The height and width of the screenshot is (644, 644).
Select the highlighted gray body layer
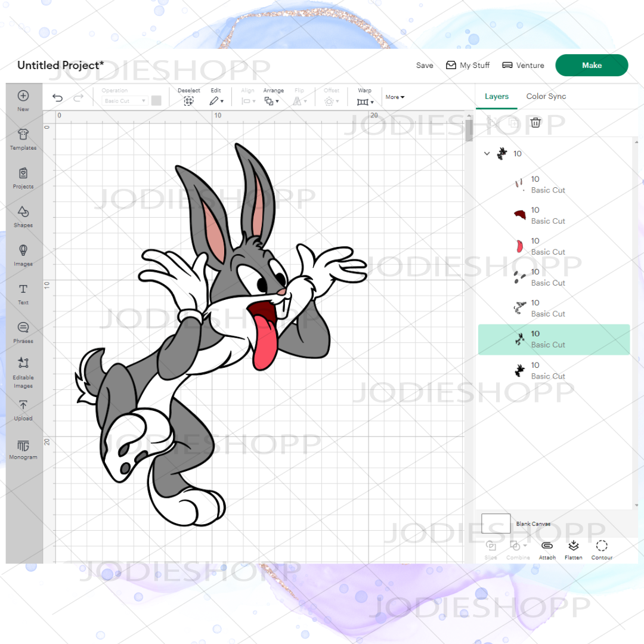point(553,339)
